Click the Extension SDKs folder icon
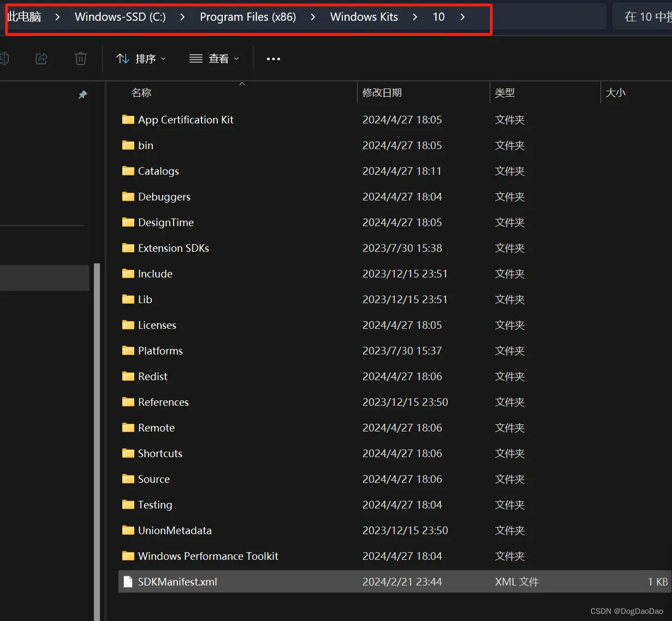Screen dimensions: 672x621 (128, 248)
